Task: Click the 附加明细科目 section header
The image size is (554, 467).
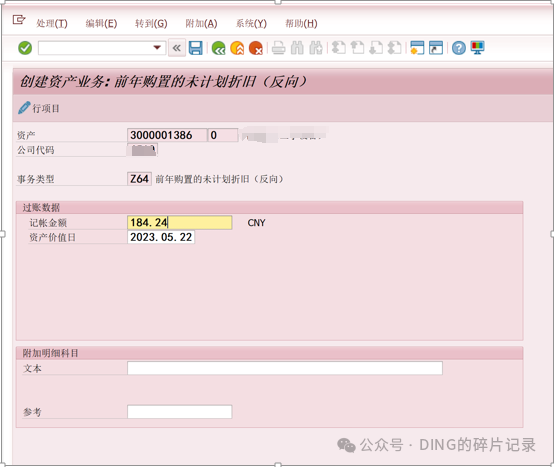Action: 51,353
